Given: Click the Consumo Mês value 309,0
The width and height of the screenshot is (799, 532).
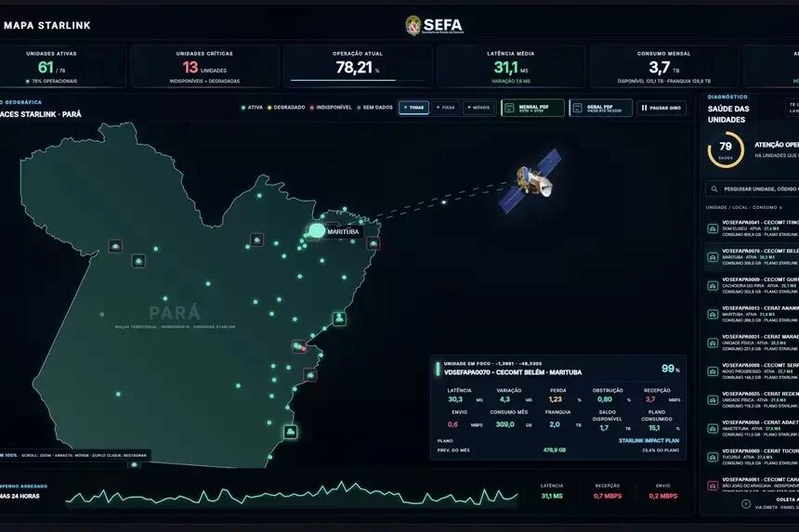Looking at the screenshot, I should (x=505, y=424).
